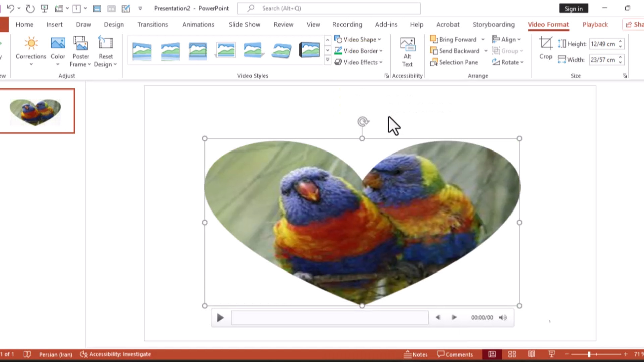The width and height of the screenshot is (644, 362).
Task: Select the heart-shaped slide thumbnail
Action: tap(37, 111)
